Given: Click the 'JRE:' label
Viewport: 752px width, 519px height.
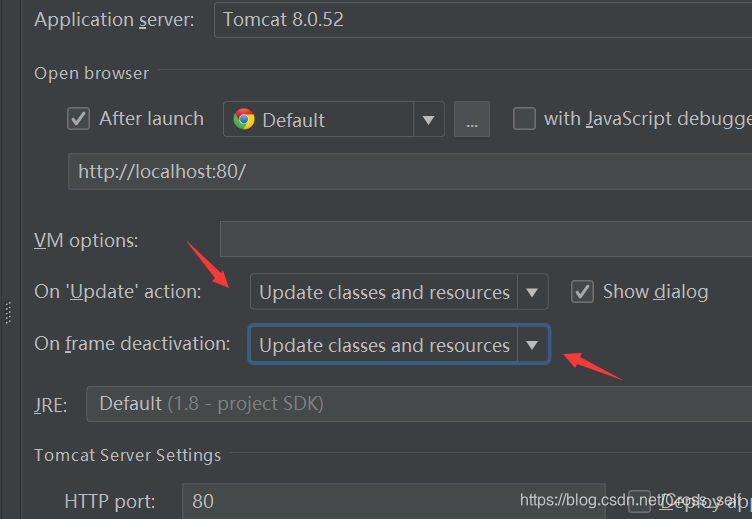Looking at the screenshot, I should tap(51, 405).
